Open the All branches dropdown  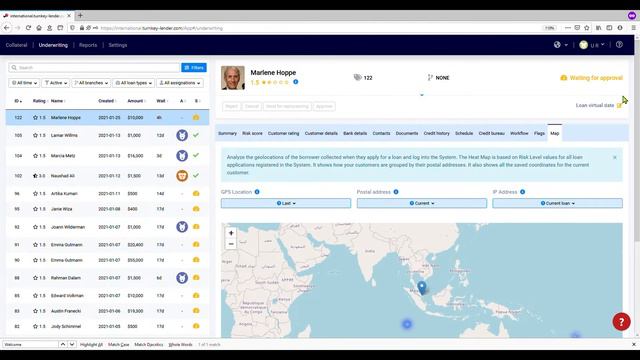click(x=91, y=83)
